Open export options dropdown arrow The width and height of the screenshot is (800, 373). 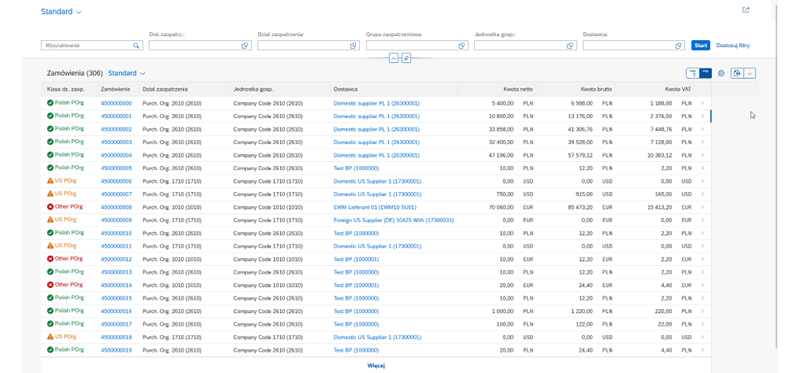749,73
